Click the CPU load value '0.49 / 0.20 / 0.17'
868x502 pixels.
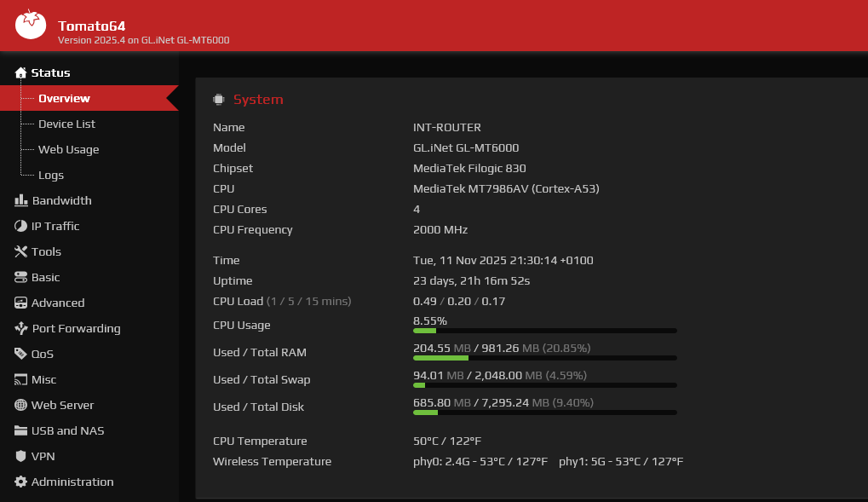(459, 301)
